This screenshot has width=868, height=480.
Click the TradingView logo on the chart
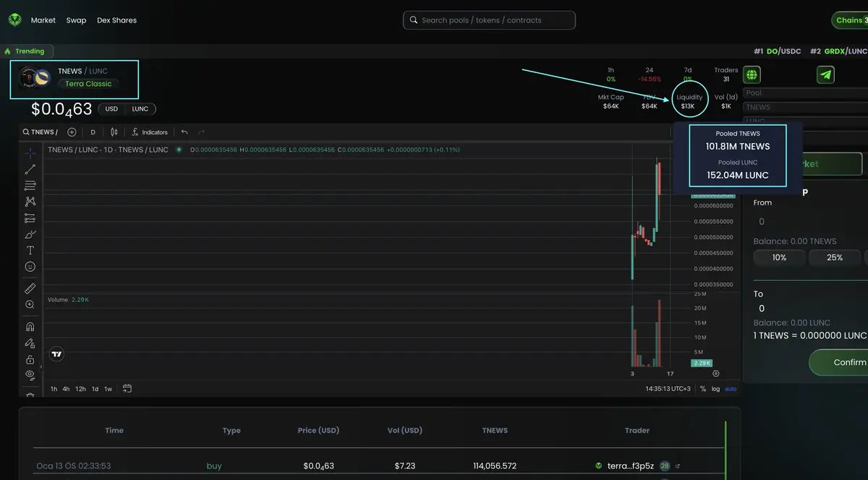pyautogui.click(x=56, y=354)
